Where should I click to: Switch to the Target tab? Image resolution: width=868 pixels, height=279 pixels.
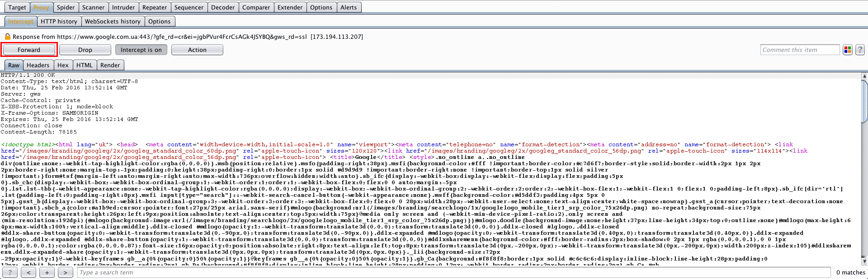point(17,7)
